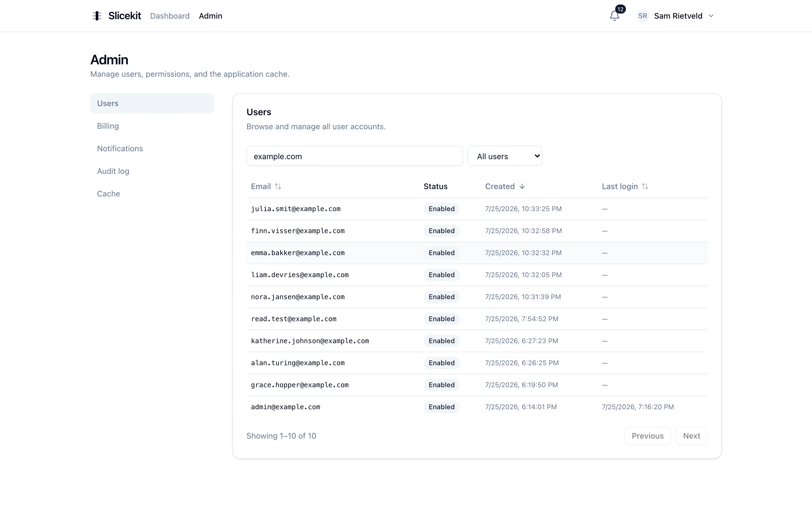Click the Email column header
This screenshot has height=508, width=812.
click(266, 187)
